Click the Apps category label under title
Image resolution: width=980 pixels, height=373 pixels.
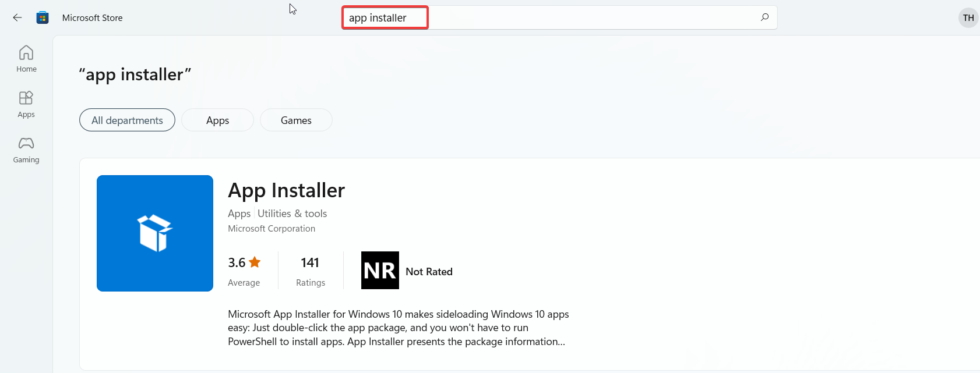click(239, 214)
